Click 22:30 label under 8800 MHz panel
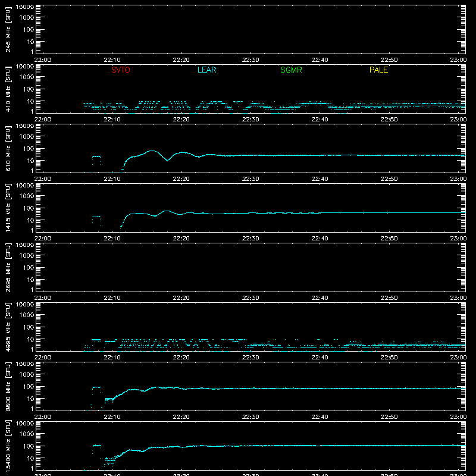Viewport: 476px width, 476px height. pos(250,417)
